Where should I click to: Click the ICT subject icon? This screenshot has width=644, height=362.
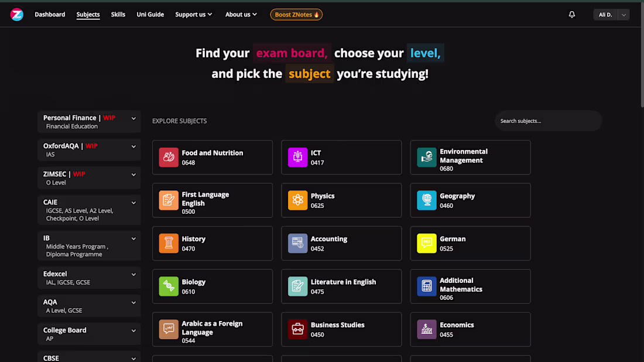(x=297, y=158)
